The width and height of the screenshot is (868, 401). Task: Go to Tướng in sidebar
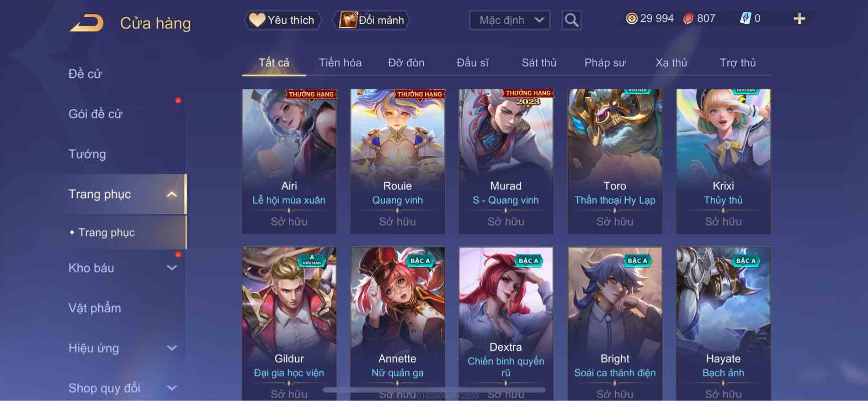click(87, 154)
